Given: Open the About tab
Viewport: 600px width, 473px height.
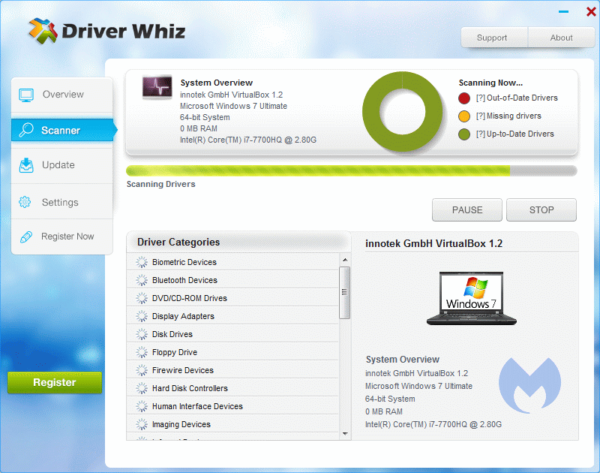Looking at the screenshot, I should [x=561, y=38].
